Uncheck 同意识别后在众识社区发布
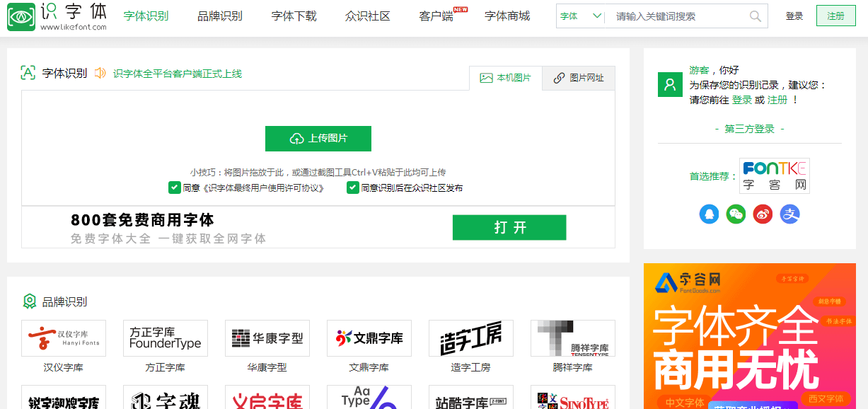The image size is (868, 409). (x=352, y=188)
